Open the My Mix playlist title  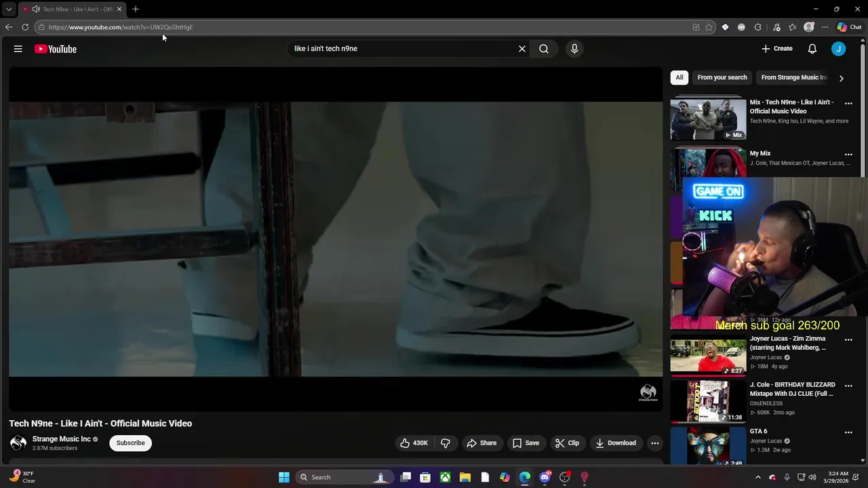[x=760, y=154]
